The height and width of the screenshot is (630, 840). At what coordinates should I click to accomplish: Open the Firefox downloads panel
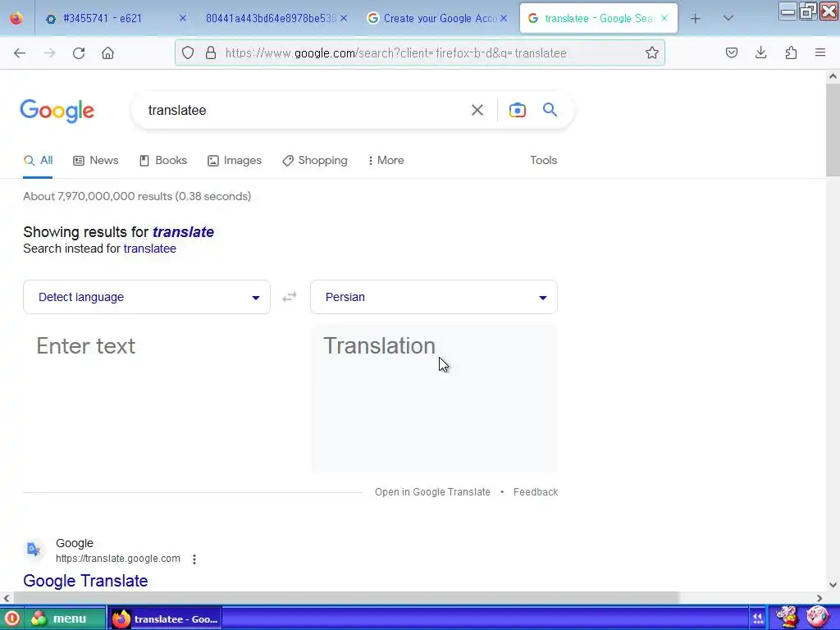pyautogui.click(x=760, y=52)
